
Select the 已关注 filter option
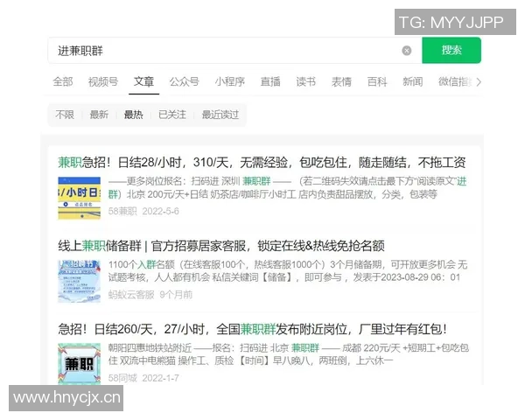[x=172, y=115]
